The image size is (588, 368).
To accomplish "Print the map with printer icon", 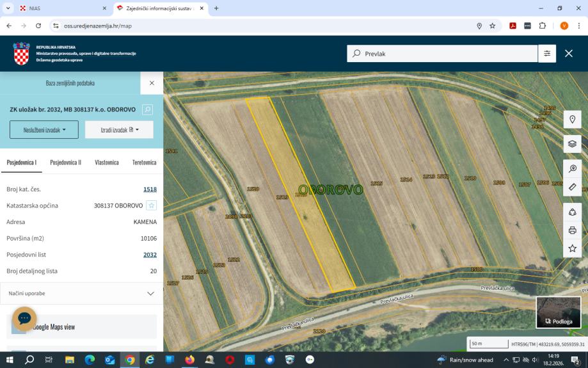I will (572, 230).
